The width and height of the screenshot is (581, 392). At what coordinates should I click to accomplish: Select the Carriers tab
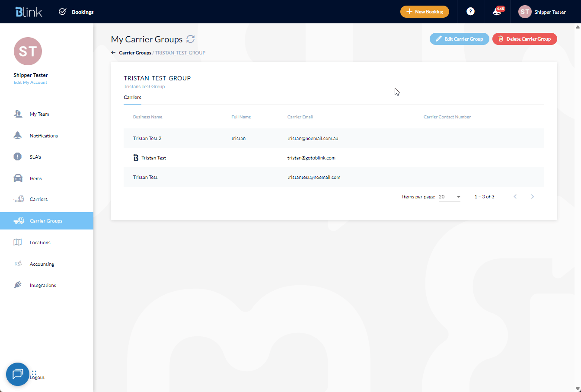132,98
